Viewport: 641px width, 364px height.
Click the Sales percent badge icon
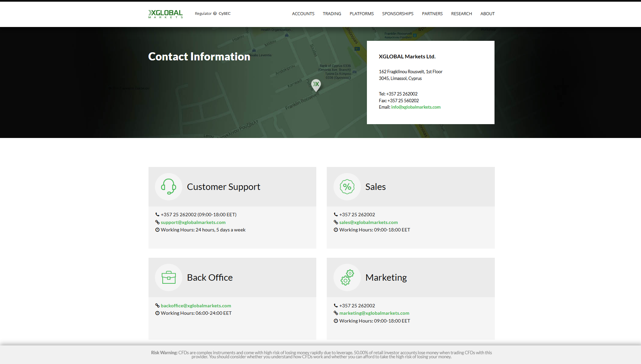coord(347,187)
